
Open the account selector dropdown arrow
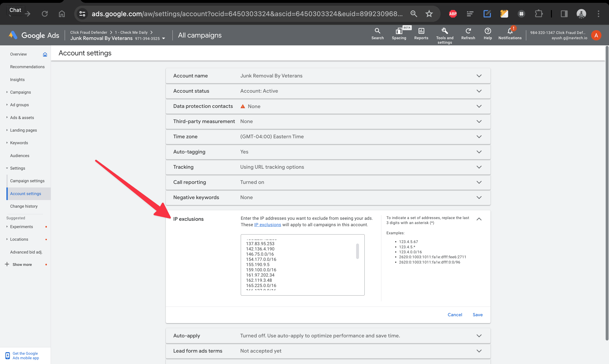click(x=163, y=38)
